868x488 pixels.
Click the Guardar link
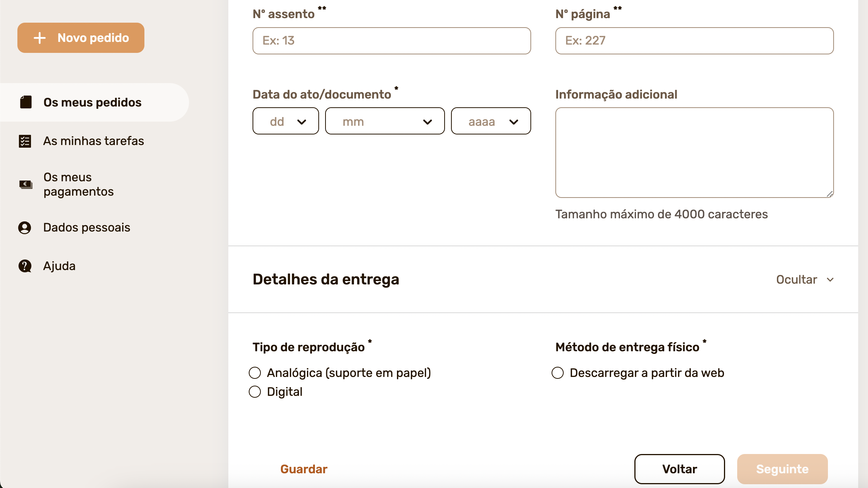click(x=304, y=469)
